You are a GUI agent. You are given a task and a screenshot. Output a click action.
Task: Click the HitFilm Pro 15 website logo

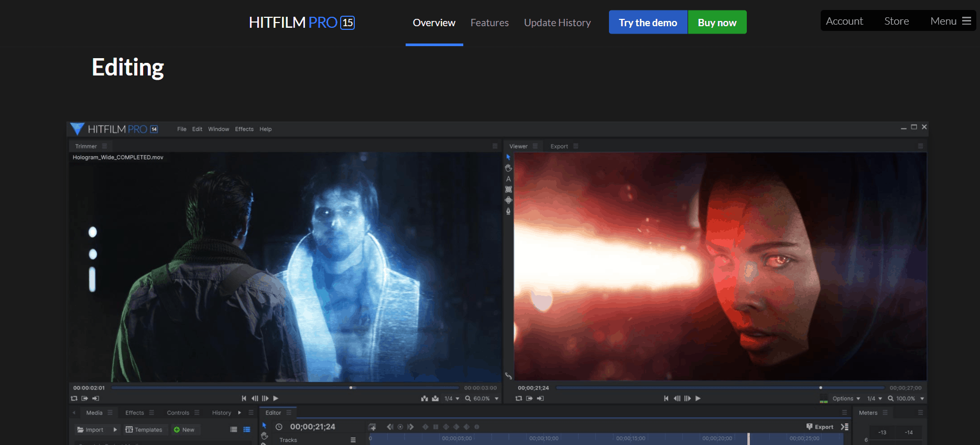pos(302,23)
